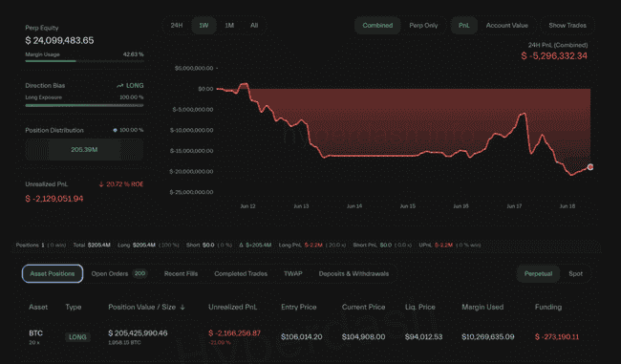Image resolution: width=621 pixels, height=364 pixels.
Task: Switch chart to Perp Only
Action: (423, 26)
